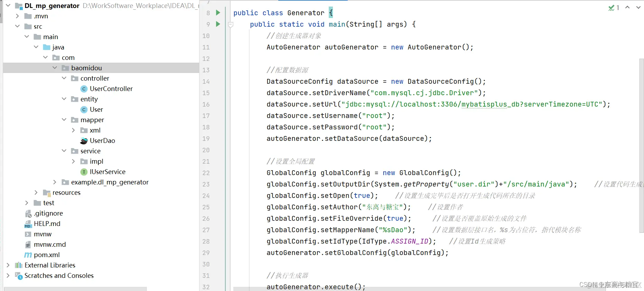Jump to next highlighted problem arrow
This screenshot has height=291, width=644.
(638, 7)
